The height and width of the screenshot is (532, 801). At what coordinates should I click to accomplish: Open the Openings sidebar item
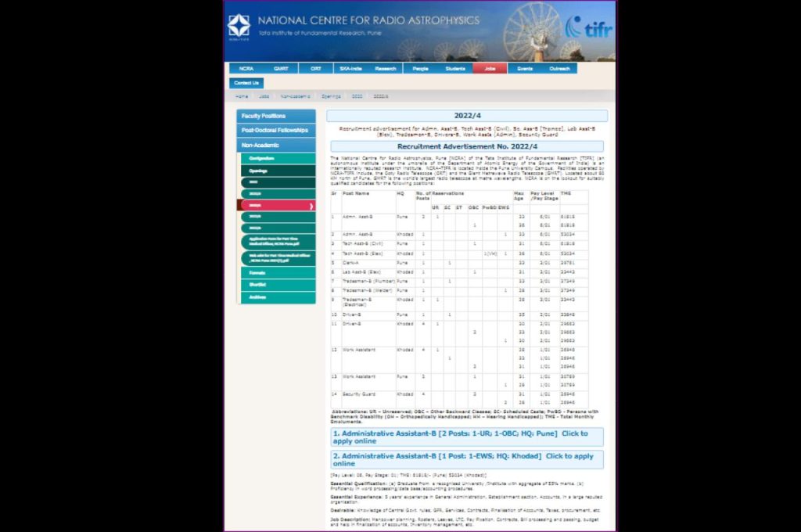tap(275, 171)
